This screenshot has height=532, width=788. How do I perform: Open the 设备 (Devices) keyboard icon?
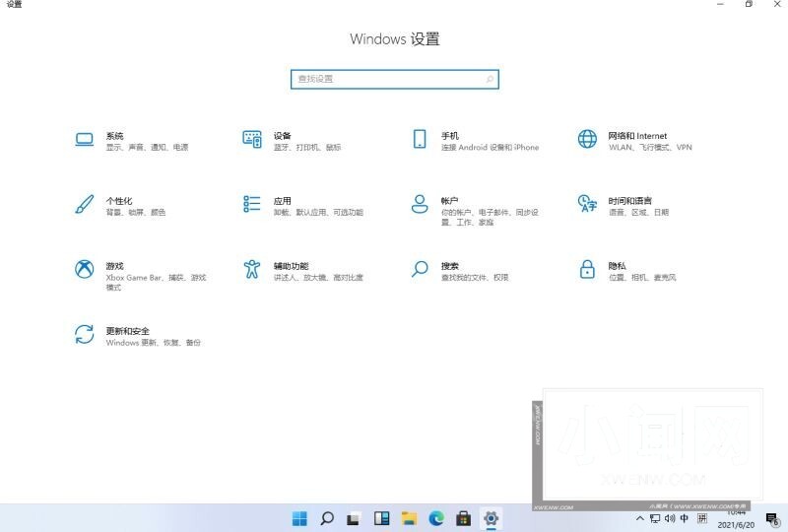(x=252, y=139)
